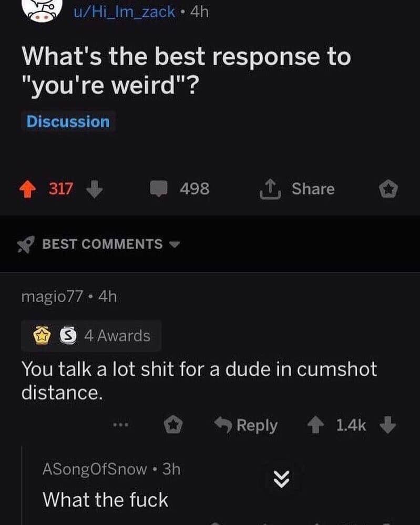Upvote magio77's comment
Image resolution: width=420 pixels, height=525 pixels.
[315, 425]
